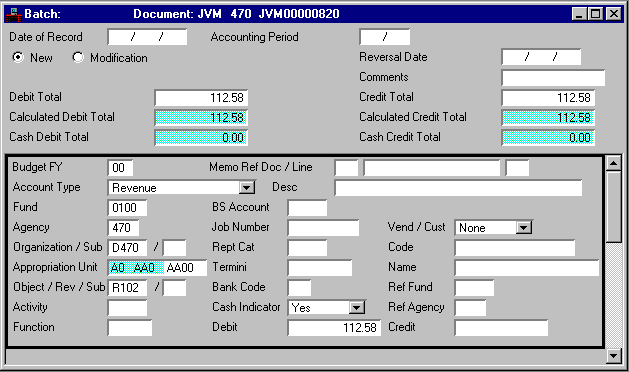Screen dimensions: 629x372
Task: Open the Account Type dropdown arrow
Action: click(247, 187)
